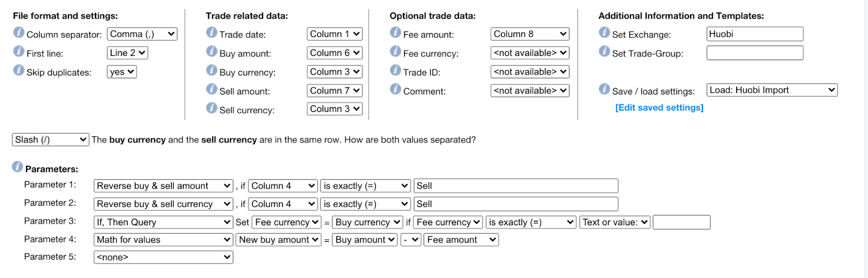Click info icon beside Parameters heading
Screen dimensions: 868x278
(17, 167)
